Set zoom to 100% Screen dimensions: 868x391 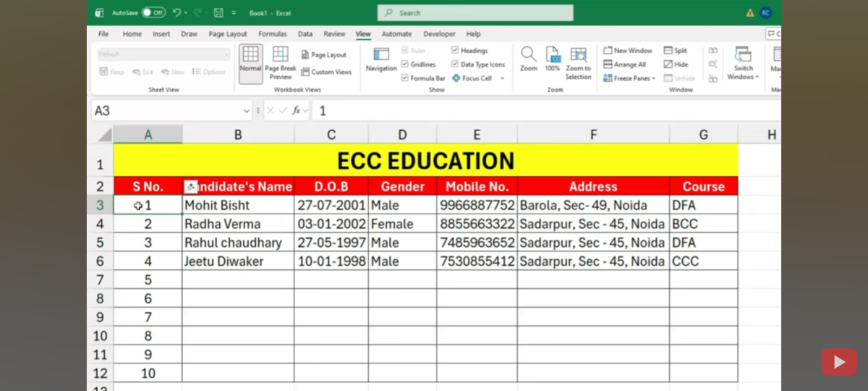click(x=553, y=56)
